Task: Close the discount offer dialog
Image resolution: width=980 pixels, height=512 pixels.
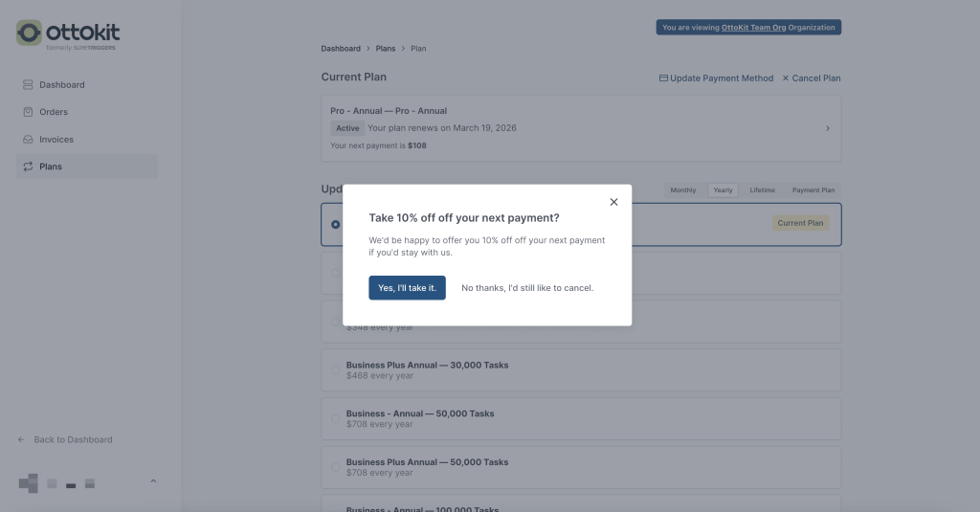Action: pos(613,202)
